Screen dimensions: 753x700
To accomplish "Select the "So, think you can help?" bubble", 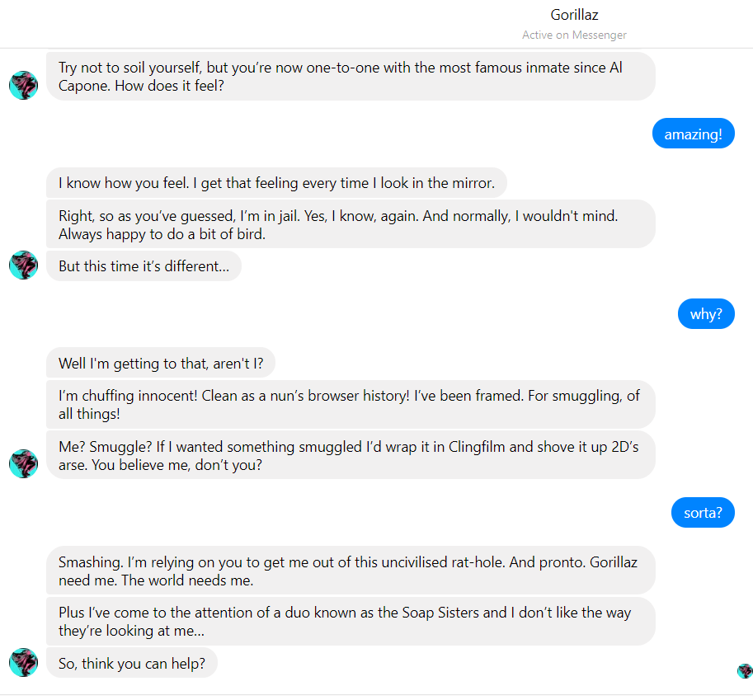I will coord(132,662).
